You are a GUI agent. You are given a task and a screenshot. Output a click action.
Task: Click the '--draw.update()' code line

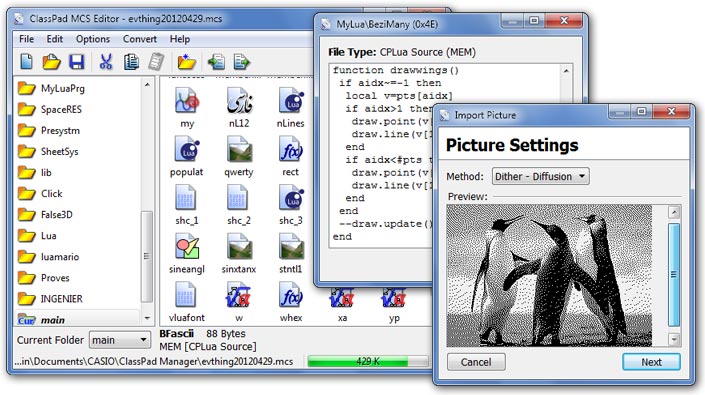tap(386, 224)
